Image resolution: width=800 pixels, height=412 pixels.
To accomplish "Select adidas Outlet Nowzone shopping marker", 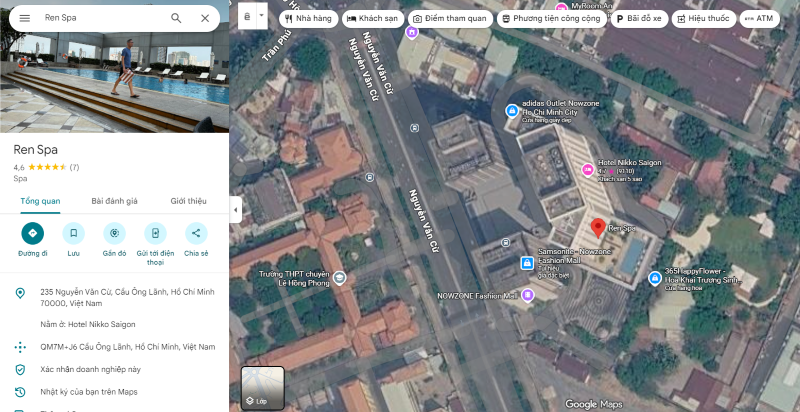I will (x=512, y=111).
